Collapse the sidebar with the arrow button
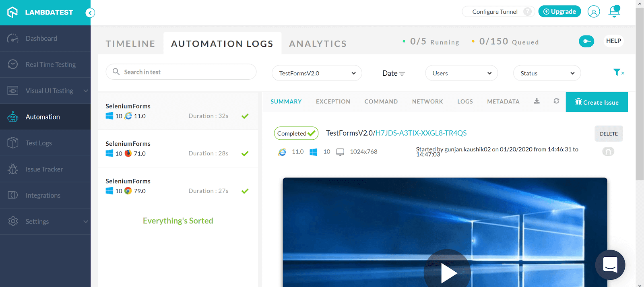644x287 pixels. click(x=90, y=13)
